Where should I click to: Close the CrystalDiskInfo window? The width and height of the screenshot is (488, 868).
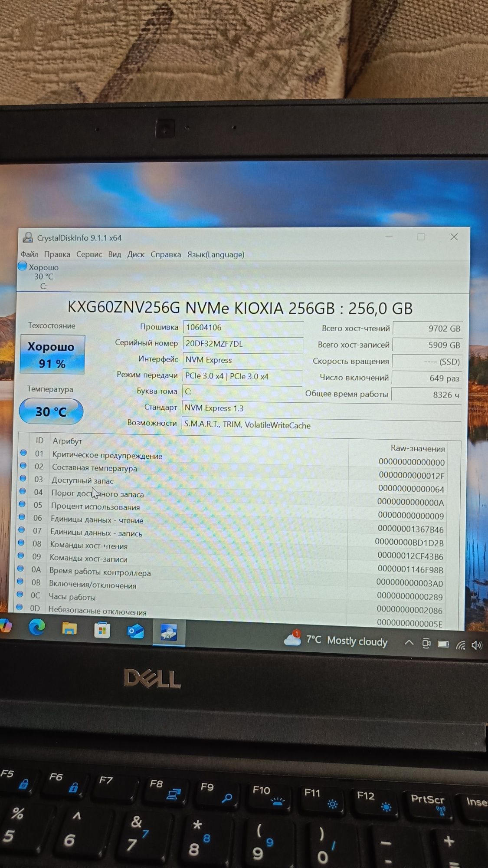[454, 237]
